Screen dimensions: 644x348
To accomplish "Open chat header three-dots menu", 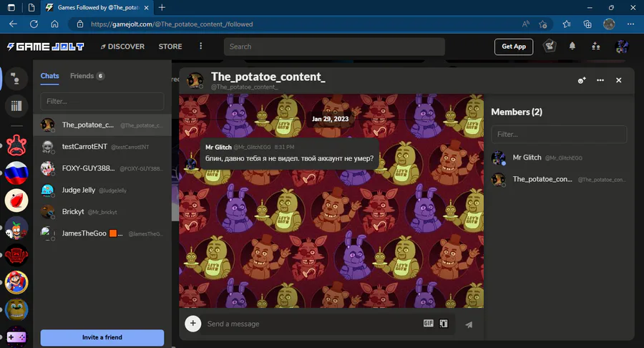I will coord(600,80).
